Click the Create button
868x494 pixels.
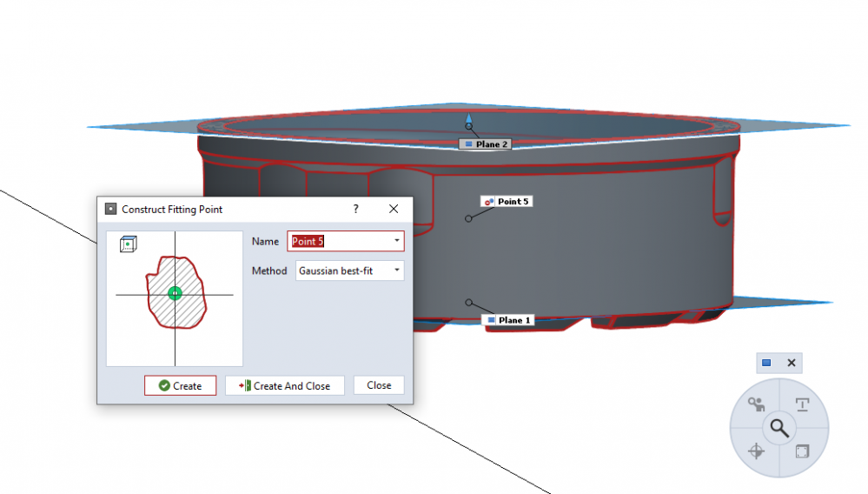point(180,385)
